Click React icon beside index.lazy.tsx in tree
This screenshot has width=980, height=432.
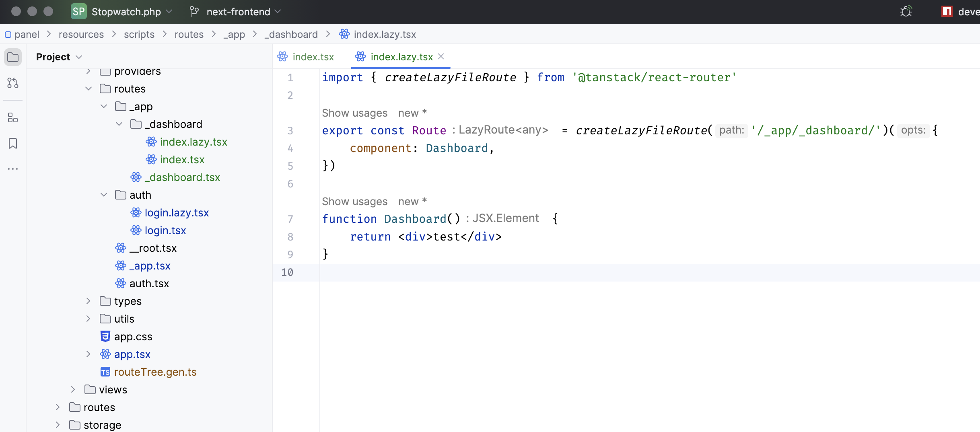click(x=151, y=142)
